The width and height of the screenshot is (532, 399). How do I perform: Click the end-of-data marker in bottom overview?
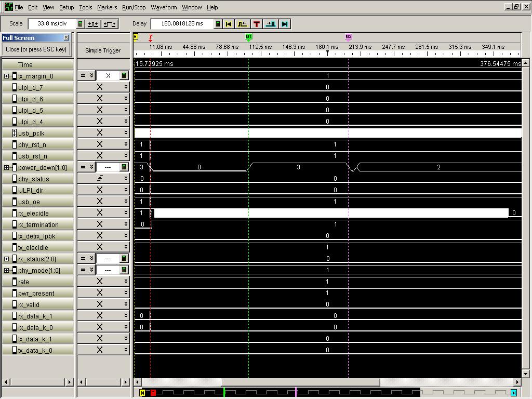click(514, 393)
